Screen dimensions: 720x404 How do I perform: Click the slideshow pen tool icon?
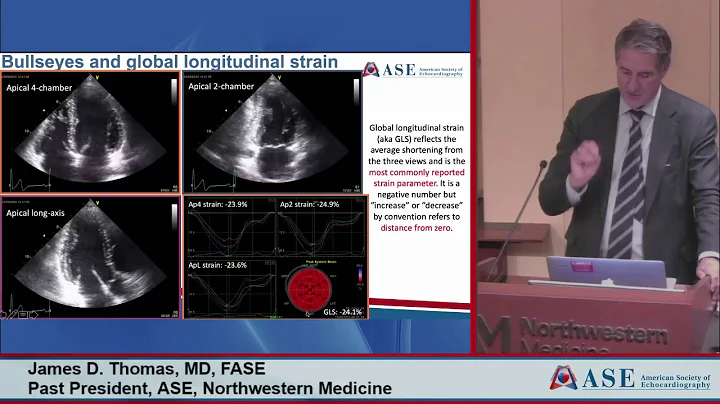click(x=12, y=314)
